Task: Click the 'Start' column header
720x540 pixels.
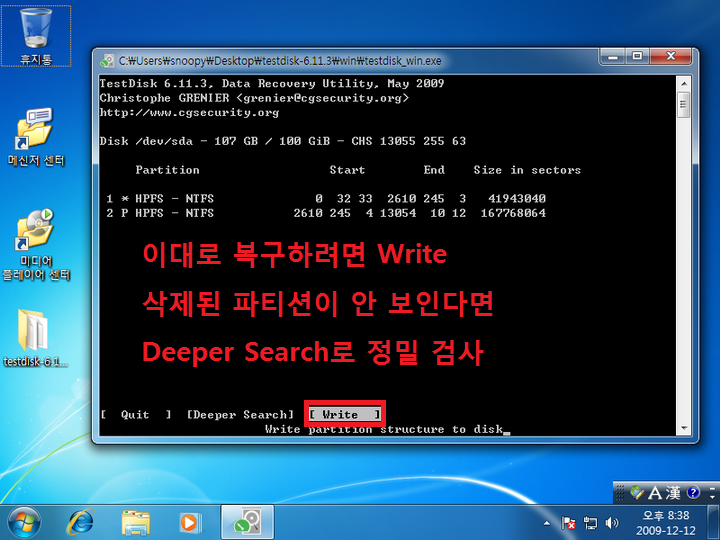Action: [x=347, y=170]
